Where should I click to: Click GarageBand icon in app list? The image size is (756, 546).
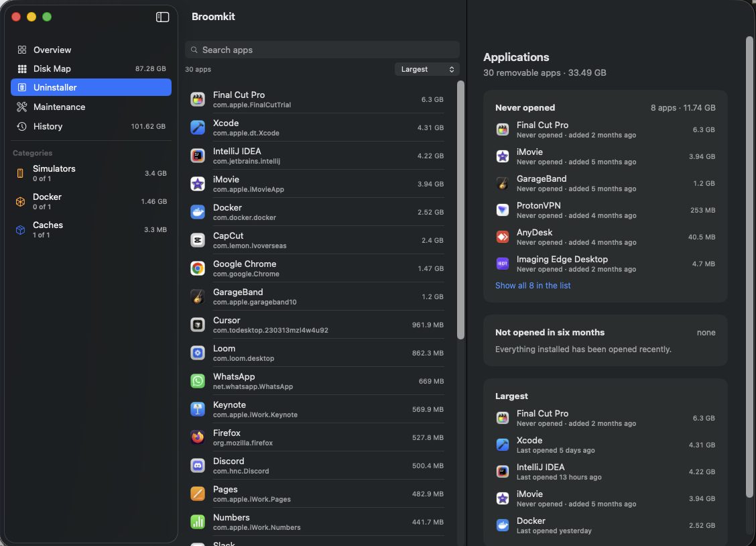[198, 296]
